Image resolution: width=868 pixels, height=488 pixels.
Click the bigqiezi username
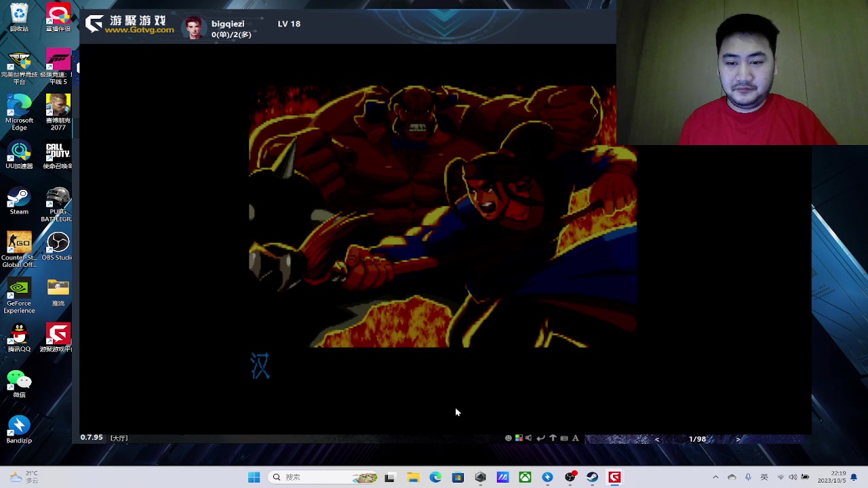[228, 24]
